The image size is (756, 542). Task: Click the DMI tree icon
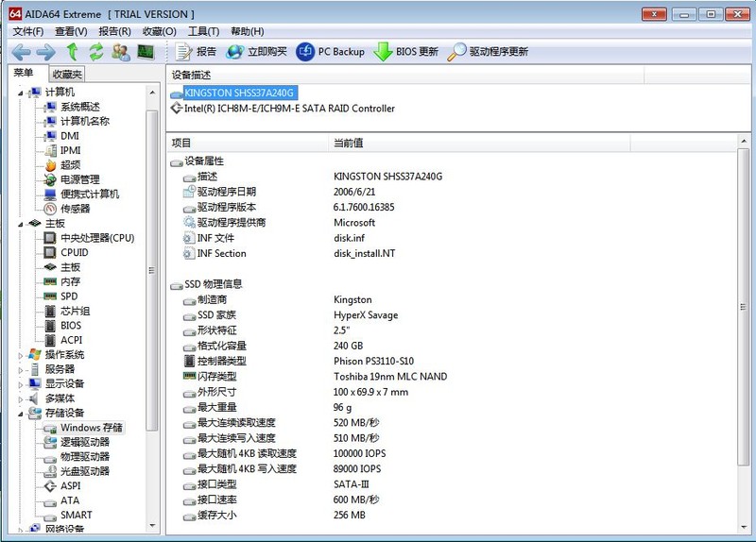click(50, 136)
